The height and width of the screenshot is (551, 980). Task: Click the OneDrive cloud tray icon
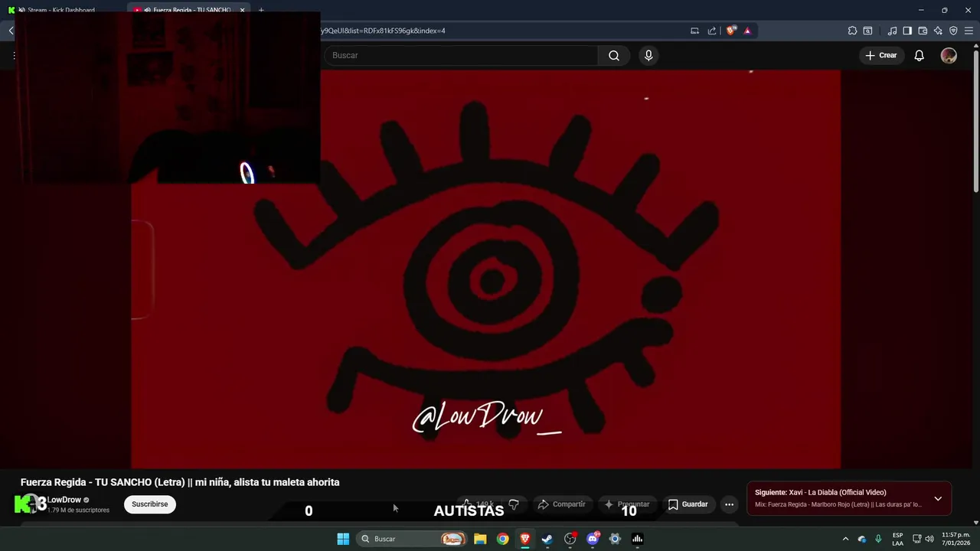(x=862, y=539)
